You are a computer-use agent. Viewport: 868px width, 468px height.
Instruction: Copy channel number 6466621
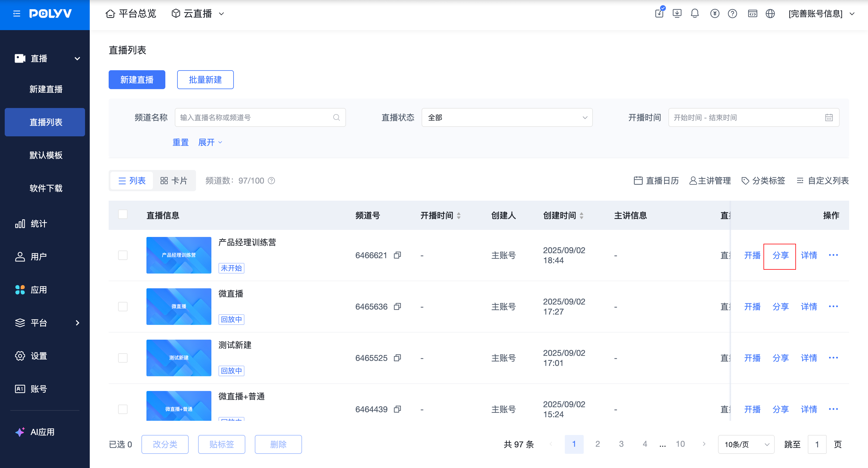point(398,255)
